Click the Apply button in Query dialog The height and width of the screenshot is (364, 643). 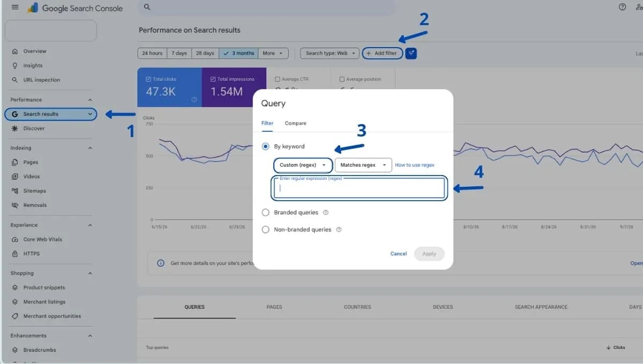point(429,254)
